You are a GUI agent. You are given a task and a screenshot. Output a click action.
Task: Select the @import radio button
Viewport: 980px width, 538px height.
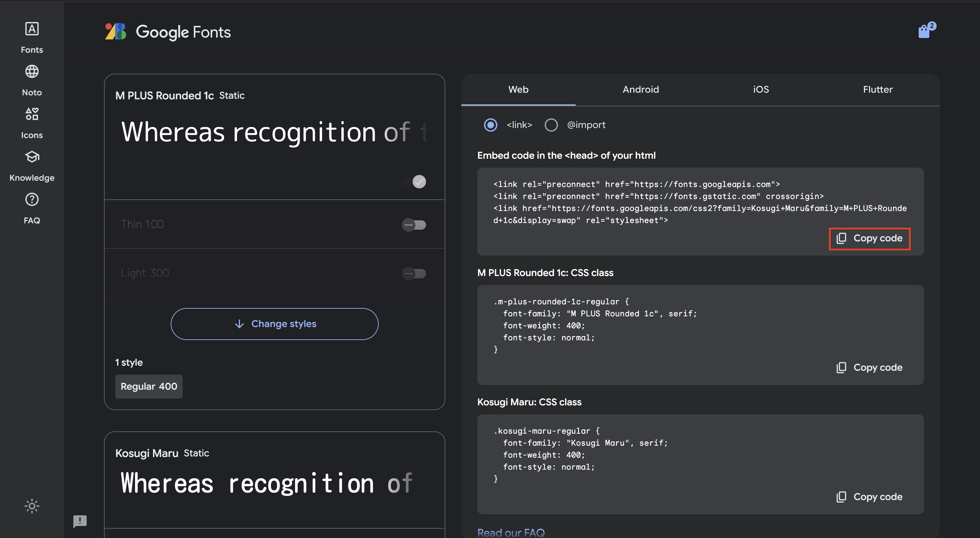(x=551, y=125)
